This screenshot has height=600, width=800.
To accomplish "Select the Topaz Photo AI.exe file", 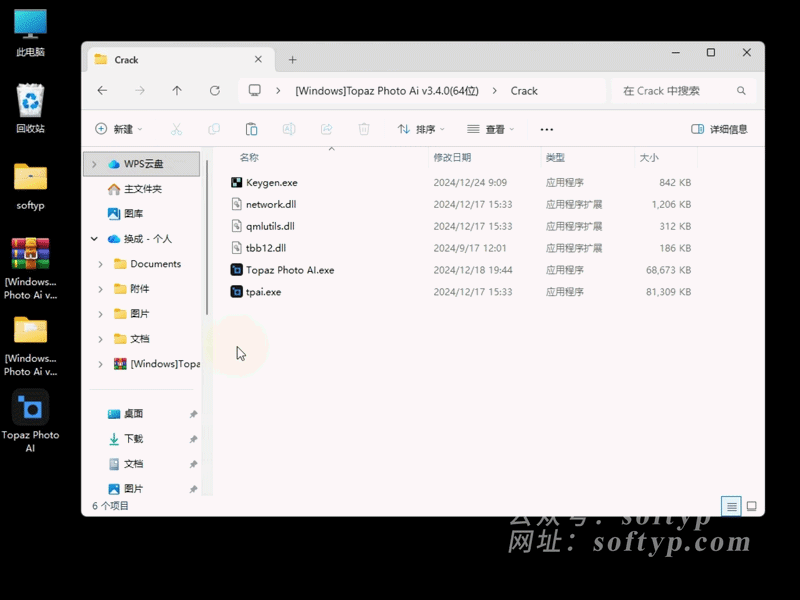I will pos(290,270).
